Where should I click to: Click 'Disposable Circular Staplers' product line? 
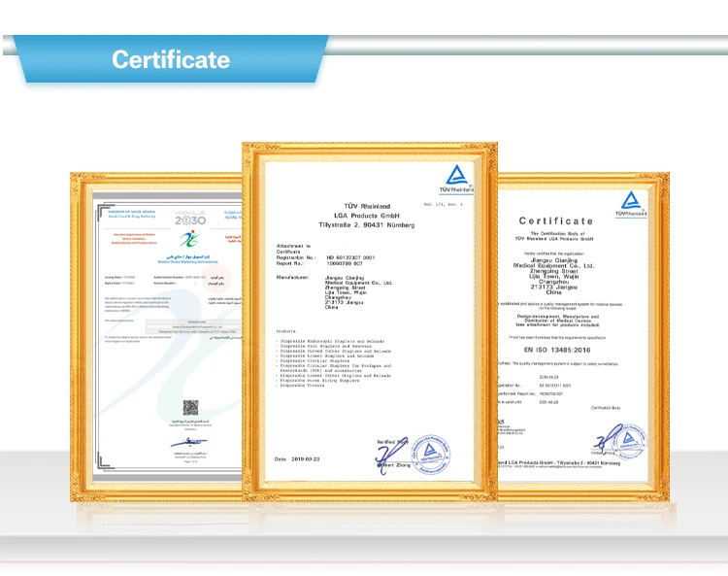(314, 361)
